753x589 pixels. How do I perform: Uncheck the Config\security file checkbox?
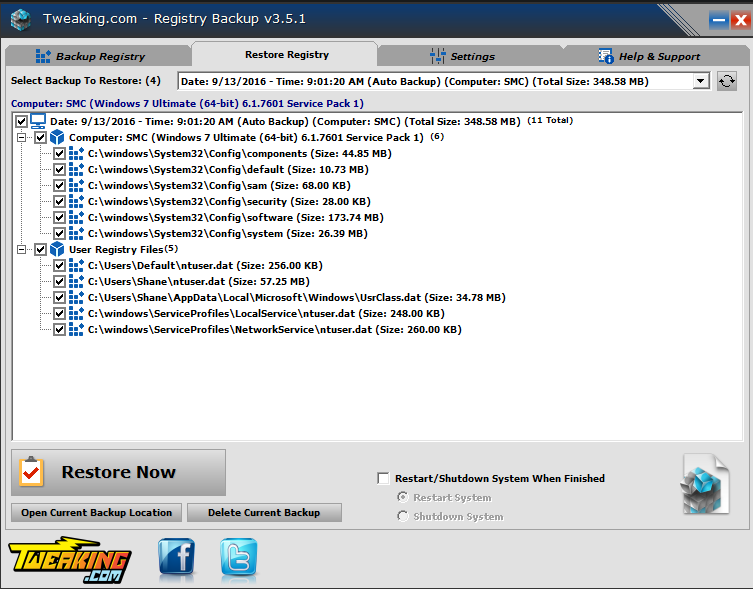point(59,202)
